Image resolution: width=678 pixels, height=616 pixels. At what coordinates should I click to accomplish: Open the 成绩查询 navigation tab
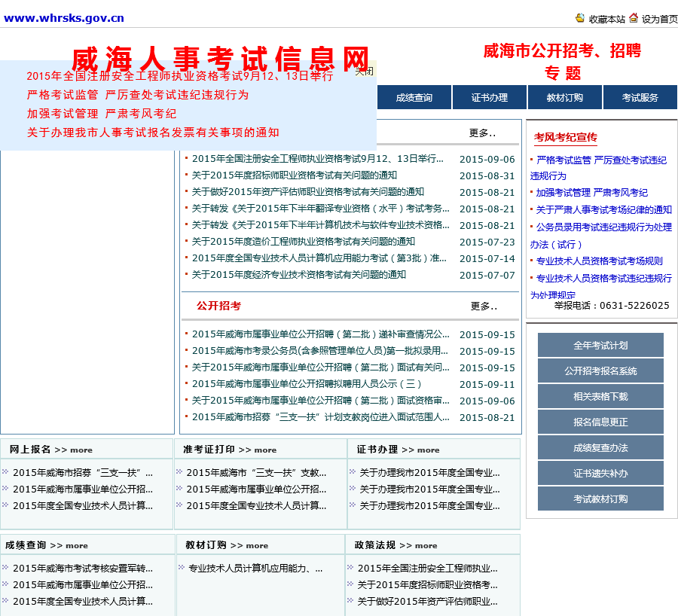click(x=414, y=98)
